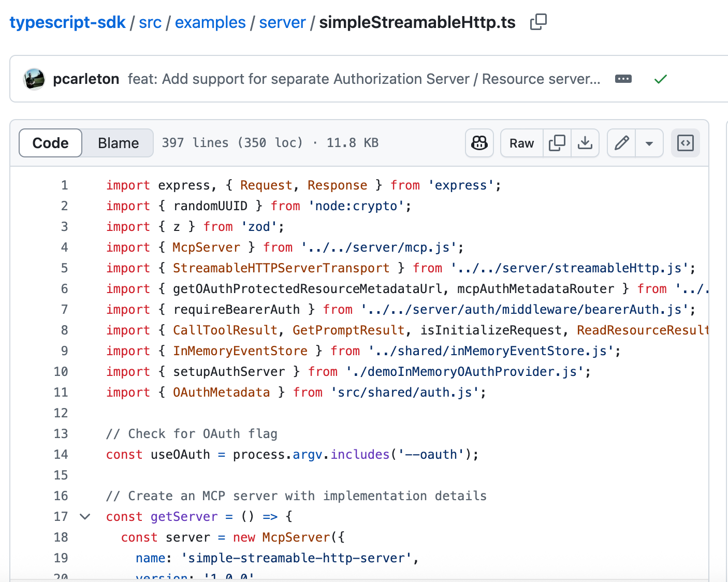Open the Raw view button

tap(521, 143)
